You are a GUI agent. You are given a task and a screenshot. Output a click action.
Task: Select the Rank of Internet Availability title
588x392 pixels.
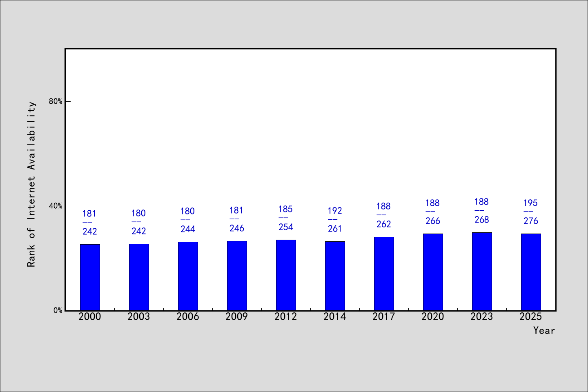[31, 184]
